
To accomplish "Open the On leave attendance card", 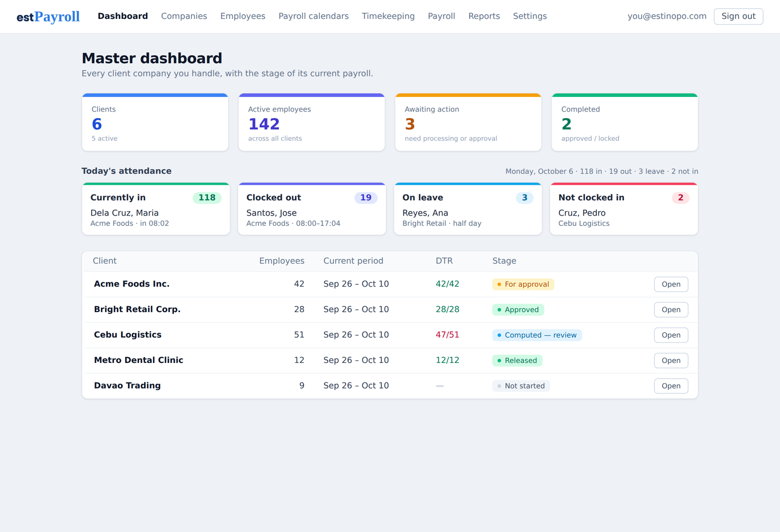I will click(468, 209).
